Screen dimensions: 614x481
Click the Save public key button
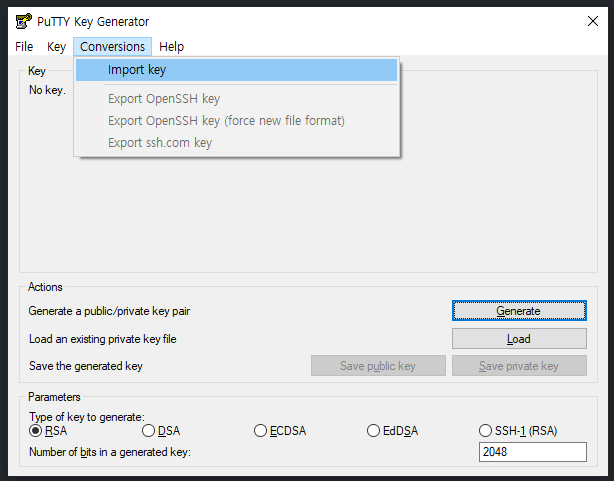(x=378, y=366)
